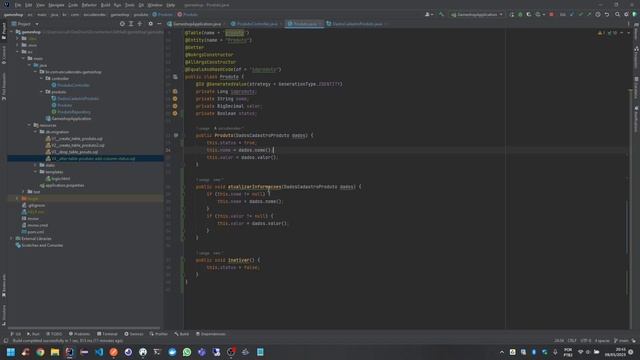Open the Refactor menu
Screen dimensions: 640x360
tap(89, 5)
